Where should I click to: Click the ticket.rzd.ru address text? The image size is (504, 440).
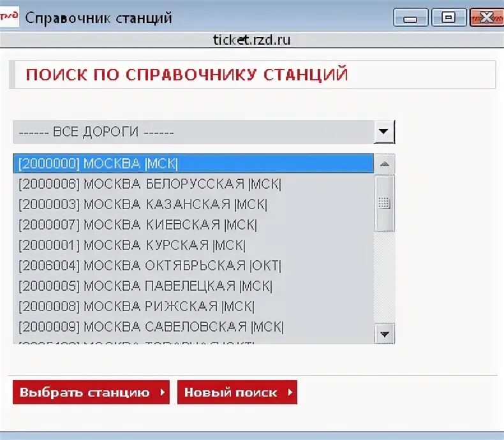pos(251,40)
